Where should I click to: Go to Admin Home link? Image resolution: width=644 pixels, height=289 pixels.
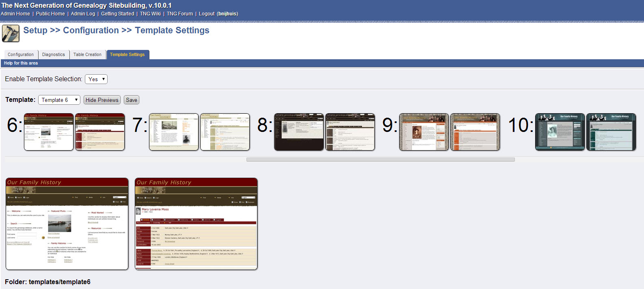pos(15,14)
